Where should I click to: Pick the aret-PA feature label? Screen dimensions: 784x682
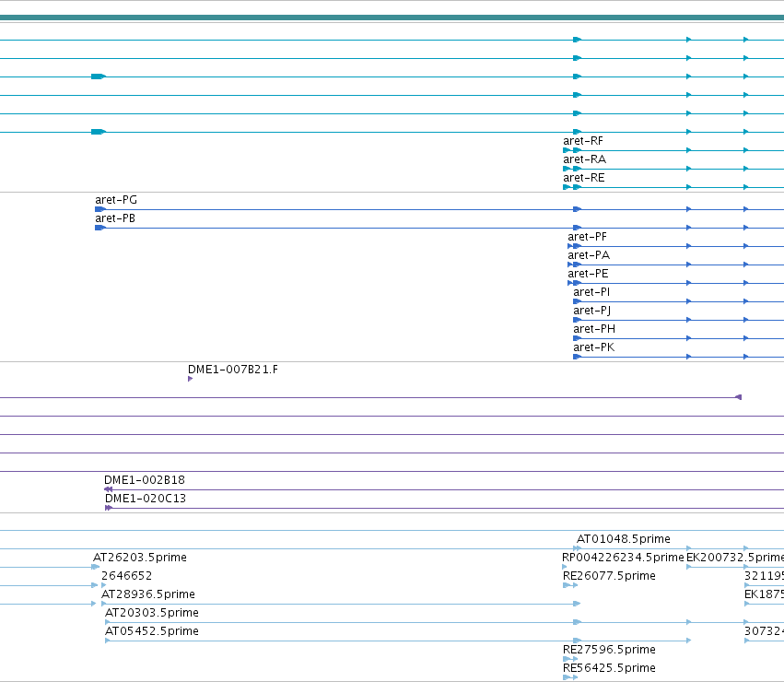(x=589, y=255)
